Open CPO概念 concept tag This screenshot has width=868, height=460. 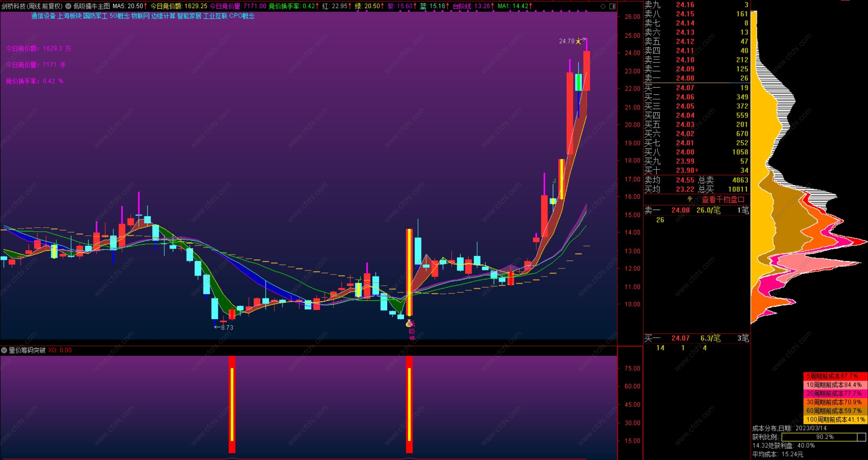click(x=242, y=16)
